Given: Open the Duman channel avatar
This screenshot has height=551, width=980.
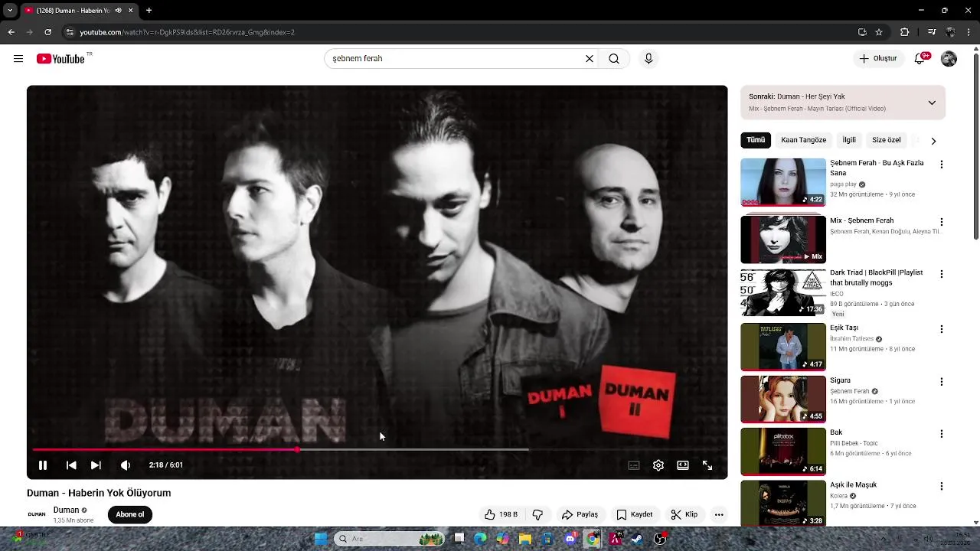Looking at the screenshot, I should click(x=37, y=514).
